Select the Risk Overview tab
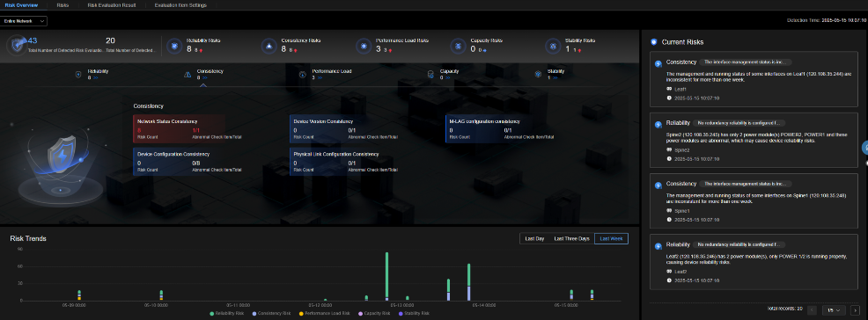This screenshot has height=320, width=868. click(x=22, y=5)
